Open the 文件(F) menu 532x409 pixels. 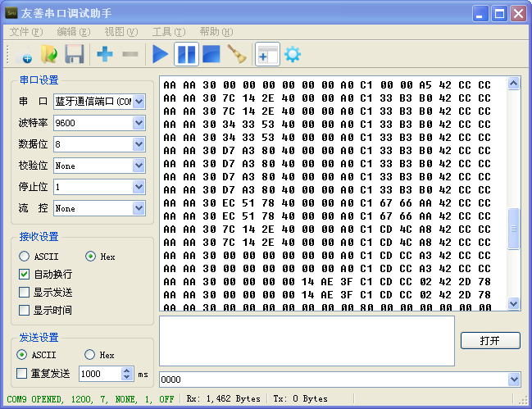click(25, 32)
